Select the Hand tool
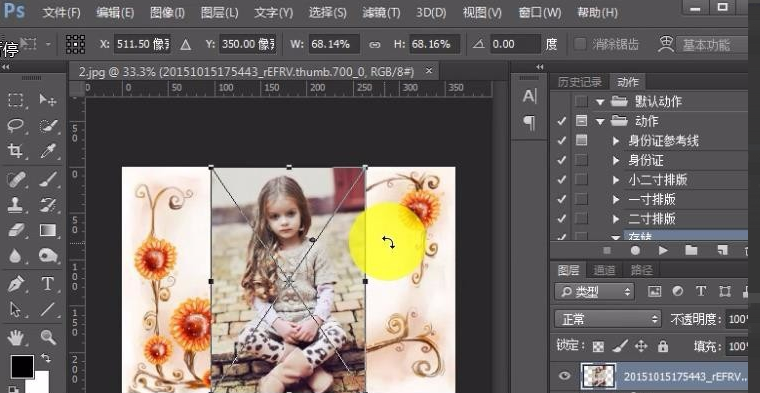This screenshot has height=393, width=760. point(16,337)
